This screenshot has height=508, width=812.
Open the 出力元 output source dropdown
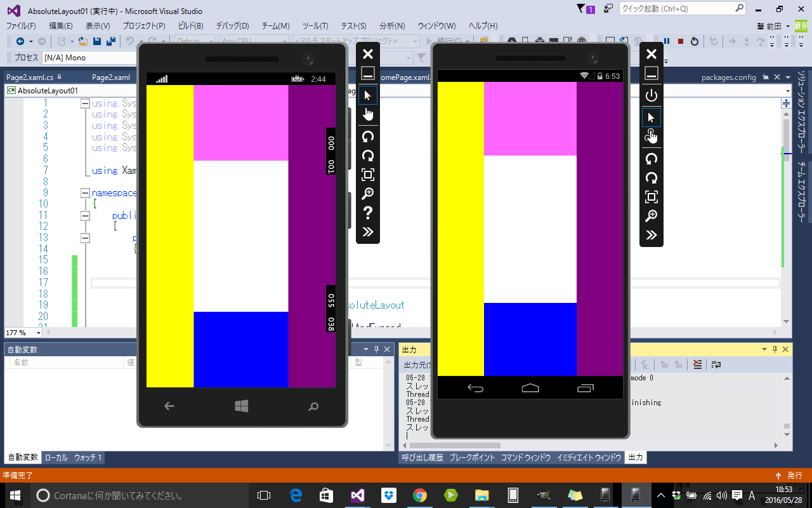tap(416, 364)
